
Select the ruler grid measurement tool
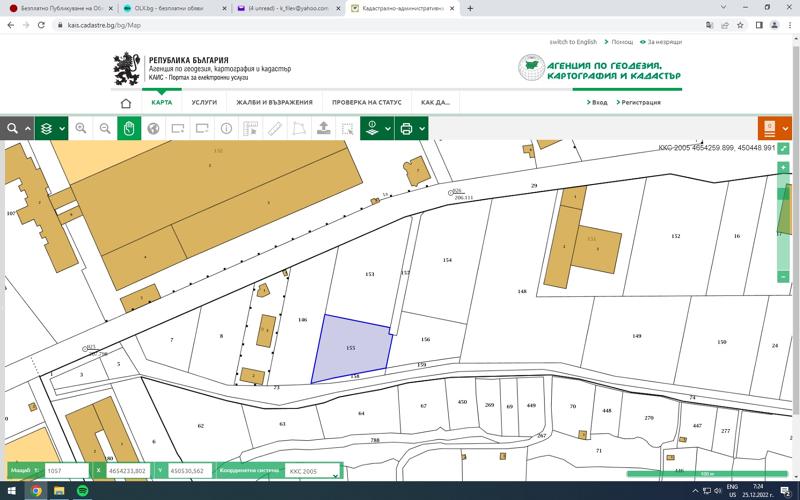251,128
